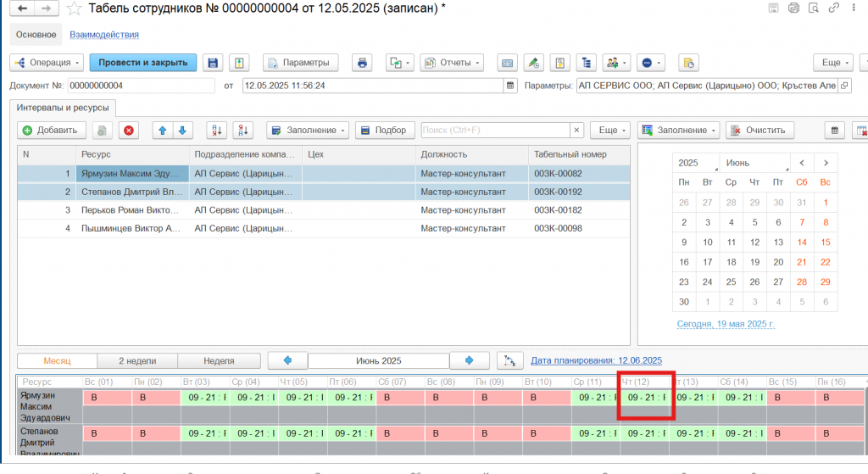Switch the timeline to Месяц view
Viewport: 868px width, 474px height.
click(x=57, y=360)
